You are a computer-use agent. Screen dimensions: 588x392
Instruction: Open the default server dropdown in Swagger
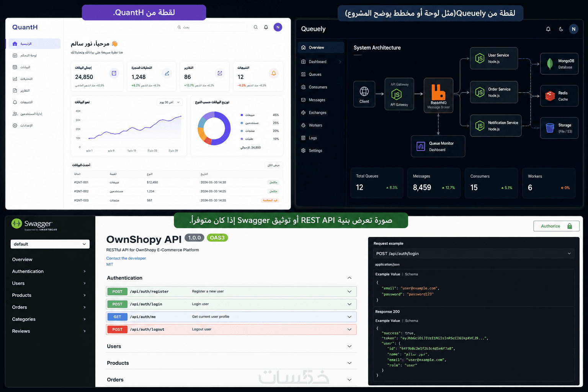(50, 244)
